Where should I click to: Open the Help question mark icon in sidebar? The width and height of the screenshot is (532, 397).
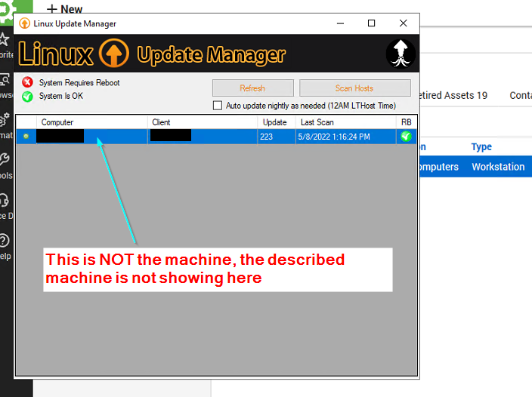[x=5, y=241]
